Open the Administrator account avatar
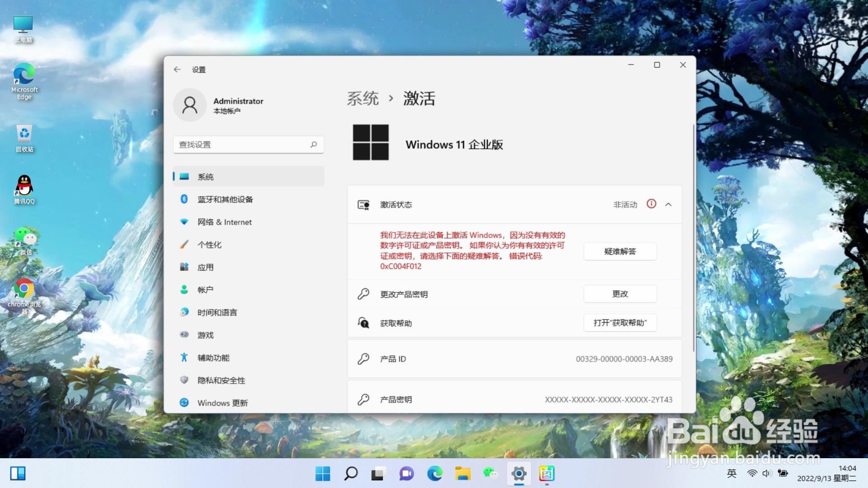868x488 pixels. click(189, 105)
